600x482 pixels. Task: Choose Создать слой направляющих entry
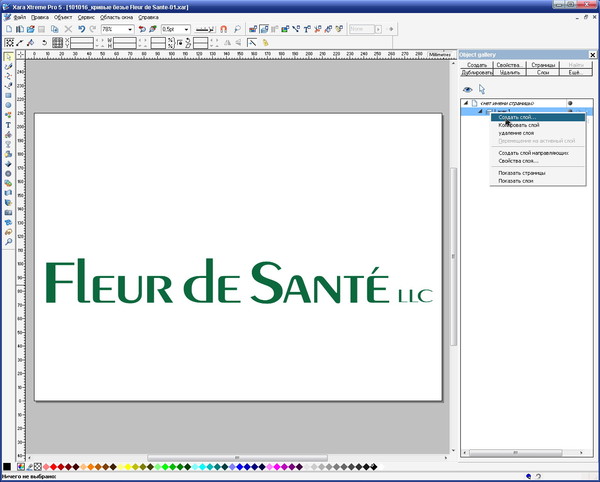[x=538, y=153]
